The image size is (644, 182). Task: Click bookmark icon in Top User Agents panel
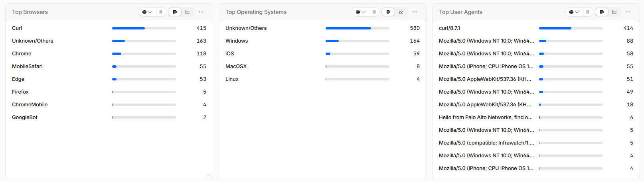pyautogui.click(x=588, y=12)
